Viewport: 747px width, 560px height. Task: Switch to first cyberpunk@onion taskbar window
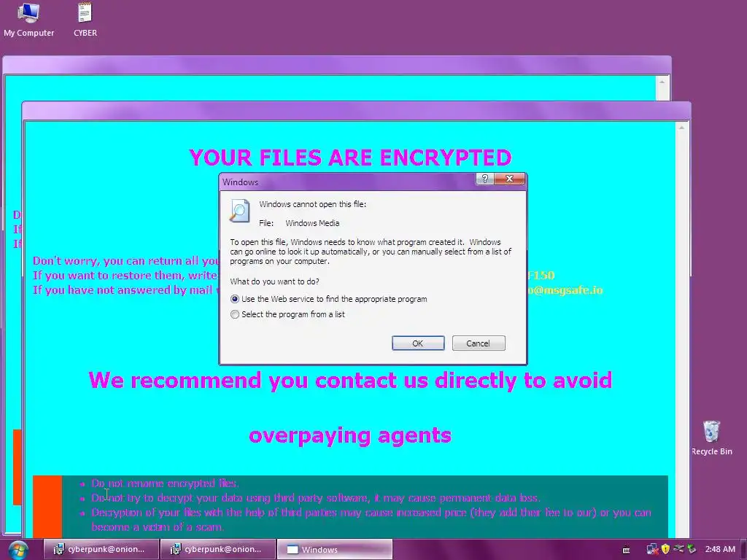(101, 550)
